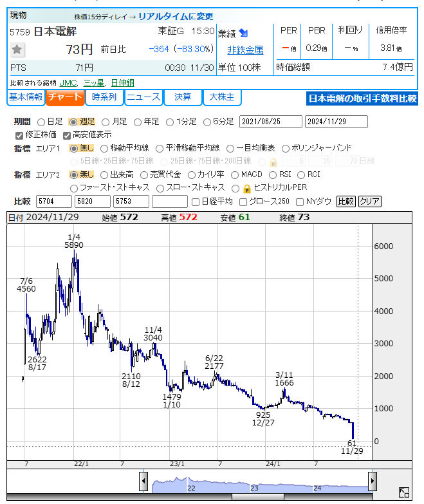Switch to 大株主 tab

[222, 97]
